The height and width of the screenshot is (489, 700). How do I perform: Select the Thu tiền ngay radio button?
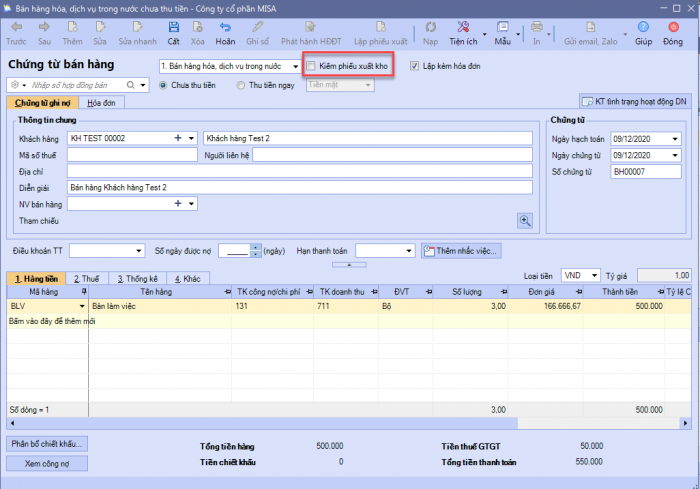241,85
